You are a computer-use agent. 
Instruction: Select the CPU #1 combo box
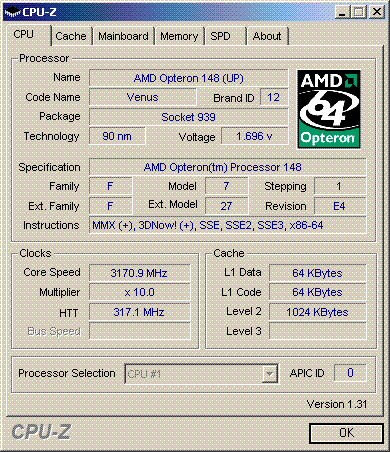[x=201, y=374]
